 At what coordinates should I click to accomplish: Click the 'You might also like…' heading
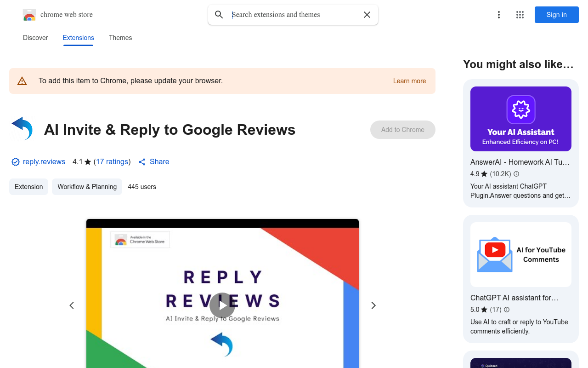click(518, 64)
